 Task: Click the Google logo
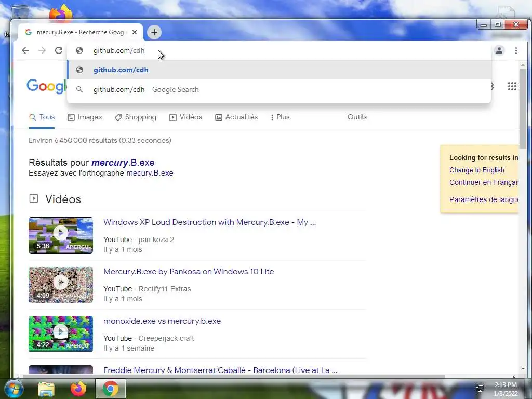tap(46, 86)
